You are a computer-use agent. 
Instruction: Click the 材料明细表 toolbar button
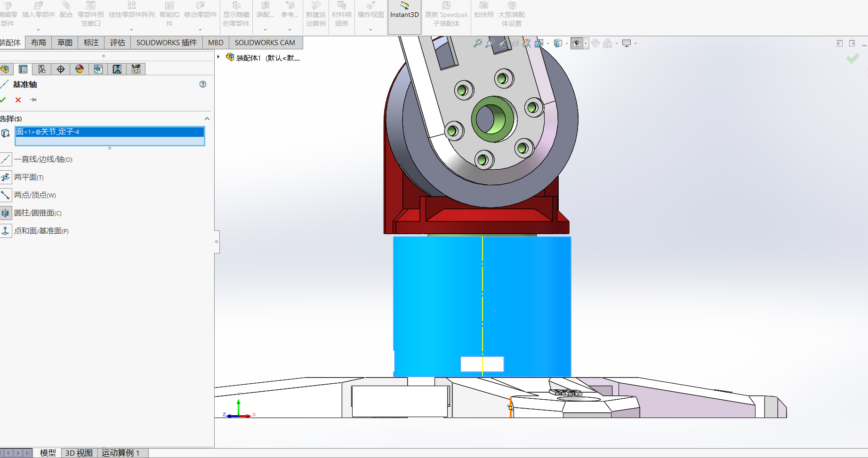pos(342,14)
